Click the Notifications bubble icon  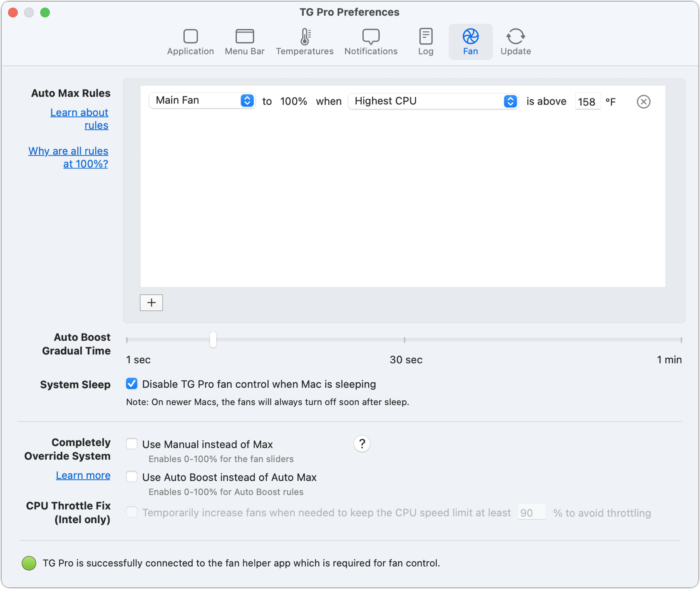(x=370, y=41)
